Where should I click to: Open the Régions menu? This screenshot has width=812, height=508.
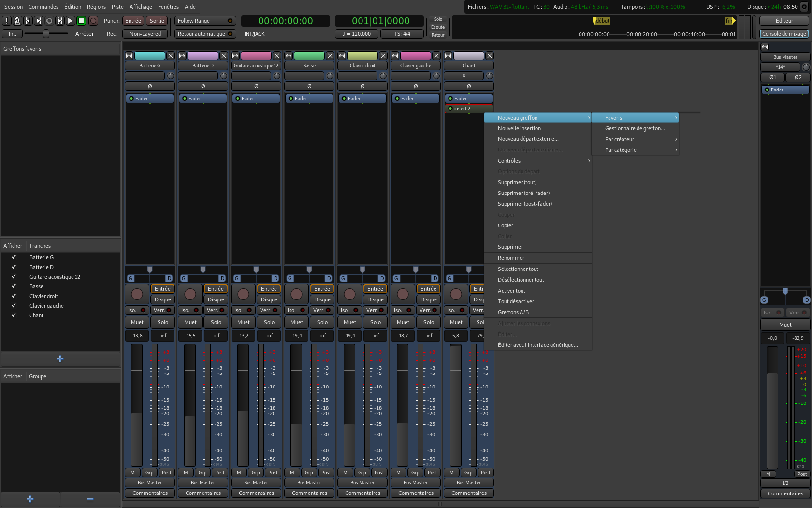96,7
